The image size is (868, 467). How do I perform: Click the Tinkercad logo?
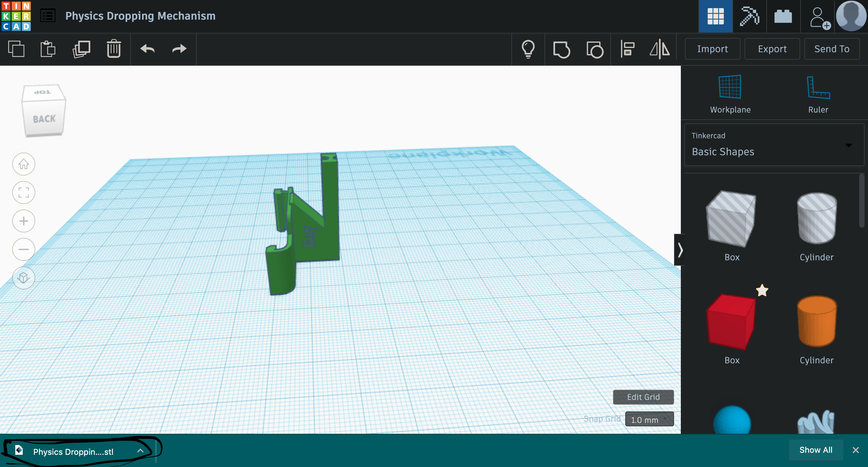[16, 16]
